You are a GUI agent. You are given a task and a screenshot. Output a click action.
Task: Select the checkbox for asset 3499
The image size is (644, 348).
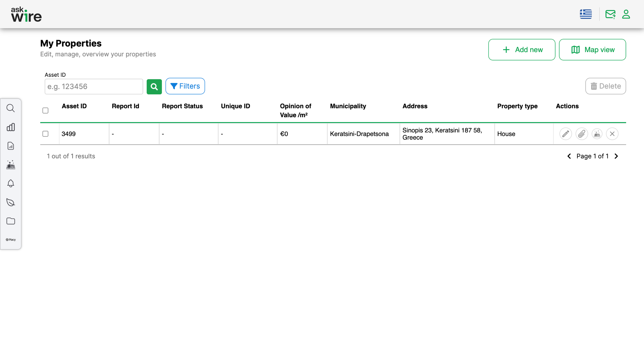pyautogui.click(x=45, y=134)
